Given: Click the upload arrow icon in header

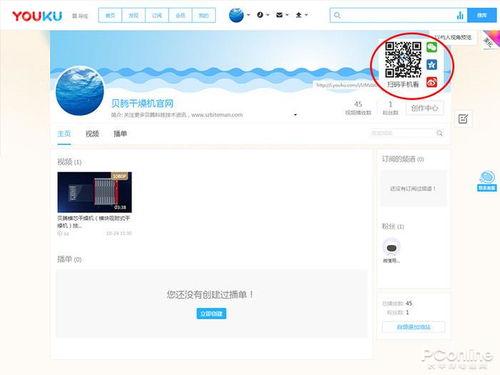Looking at the screenshot, I should 299,15.
